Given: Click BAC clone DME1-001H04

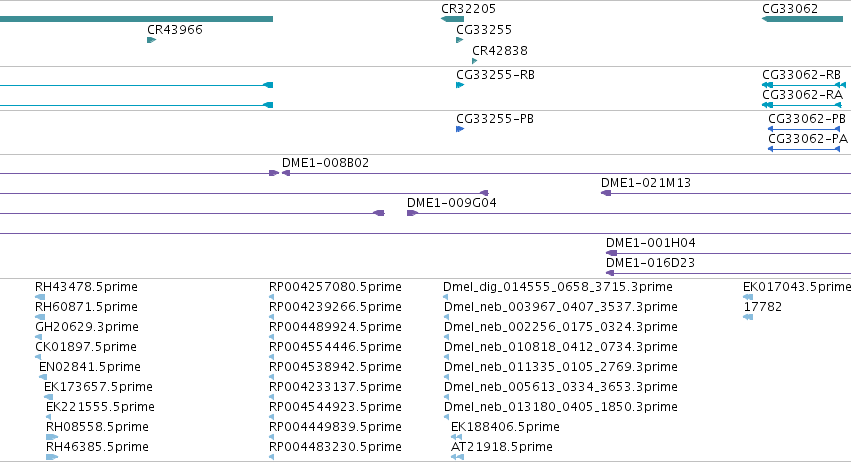Looking at the screenshot, I should pos(651,243).
